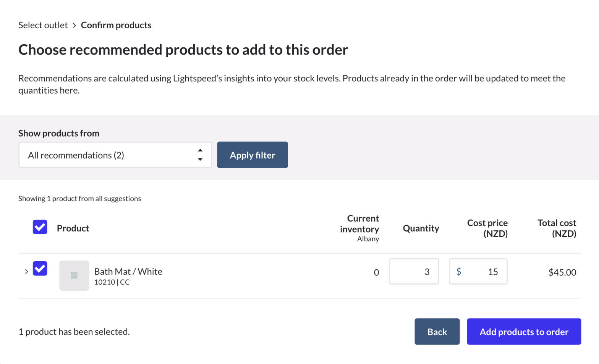Click the dollar sign in cost price field
This screenshot has height=364, width=599.
[x=459, y=272]
